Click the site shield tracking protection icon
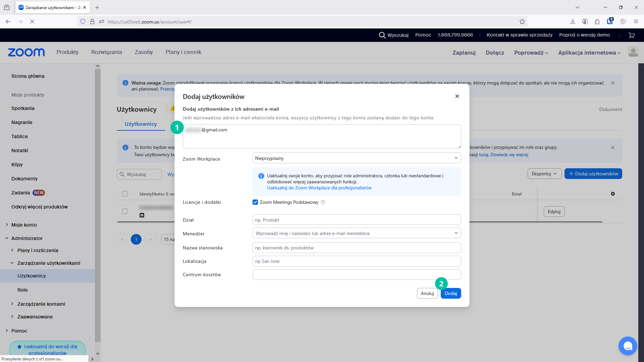This screenshot has width=644, height=362. pos(83,21)
